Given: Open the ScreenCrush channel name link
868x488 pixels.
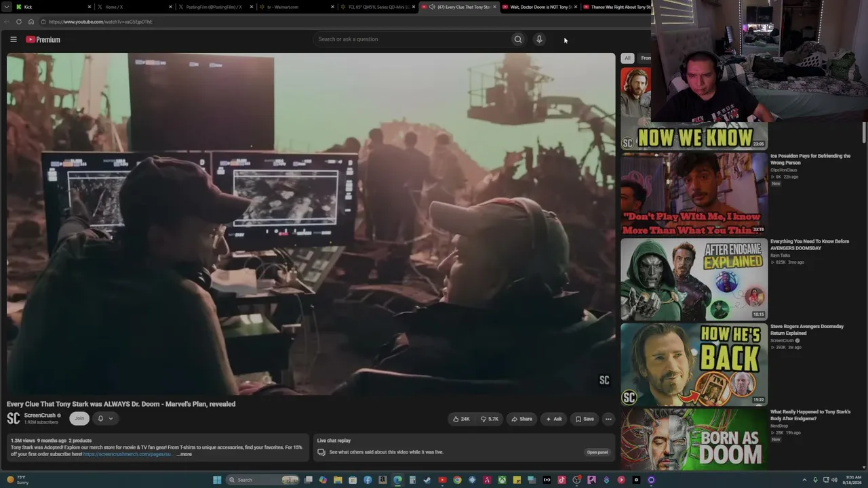Looking at the screenshot, I should (x=40, y=415).
